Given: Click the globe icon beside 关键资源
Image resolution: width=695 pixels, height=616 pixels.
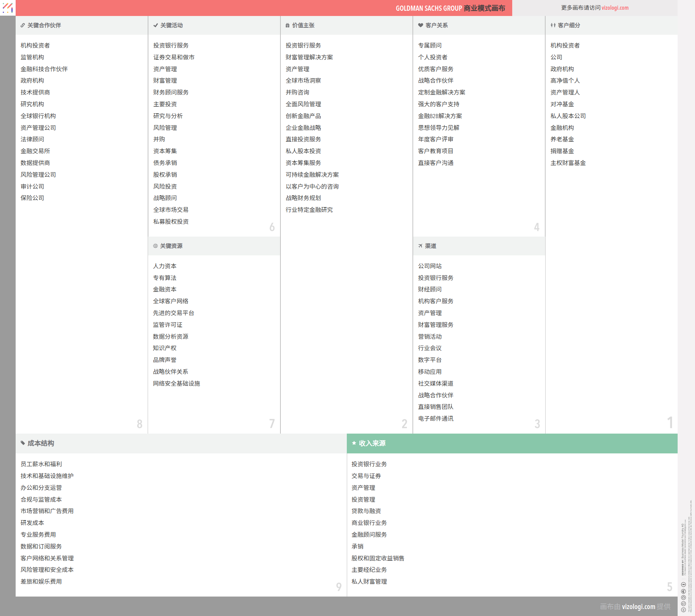Looking at the screenshot, I should click(x=155, y=246).
